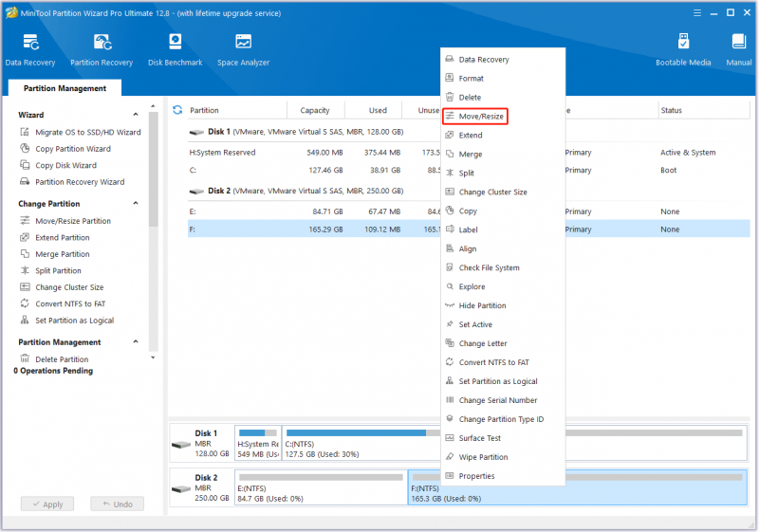Open the Disk Benchmark tool

tap(176, 50)
